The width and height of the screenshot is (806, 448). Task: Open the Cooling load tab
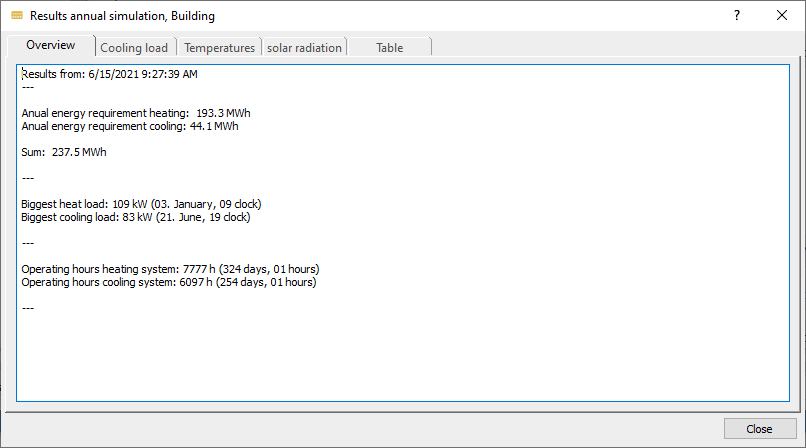coord(134,48)
